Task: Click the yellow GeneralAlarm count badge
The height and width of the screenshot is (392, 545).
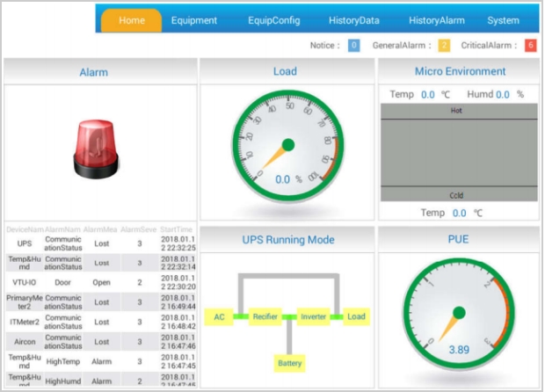Action: (444, 46)
